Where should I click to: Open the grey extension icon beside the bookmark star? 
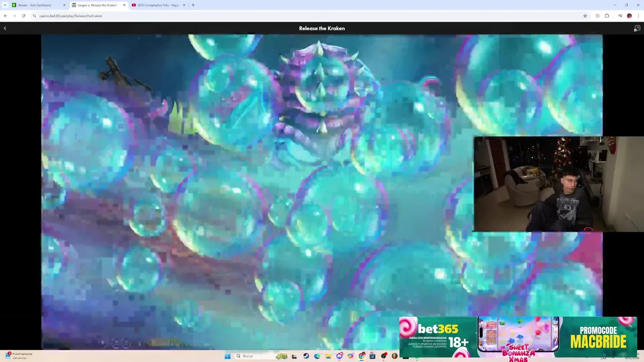coord(598,16)
